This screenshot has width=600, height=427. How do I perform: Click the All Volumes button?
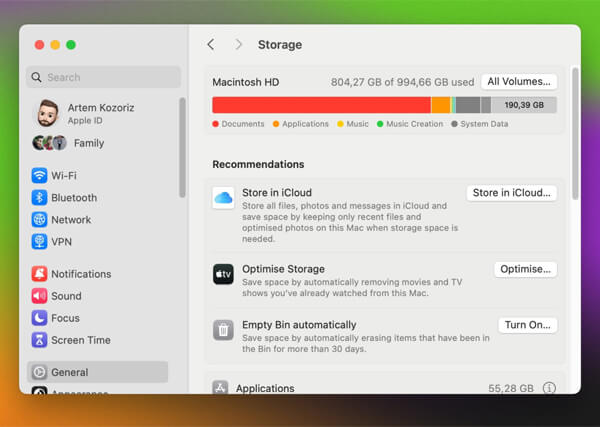point(519,82)
